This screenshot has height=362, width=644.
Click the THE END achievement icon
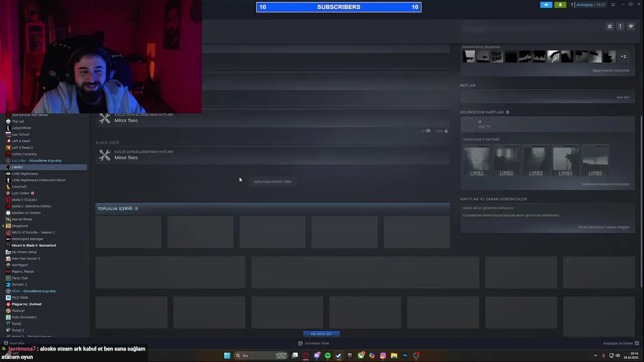(x=497, y=56)
